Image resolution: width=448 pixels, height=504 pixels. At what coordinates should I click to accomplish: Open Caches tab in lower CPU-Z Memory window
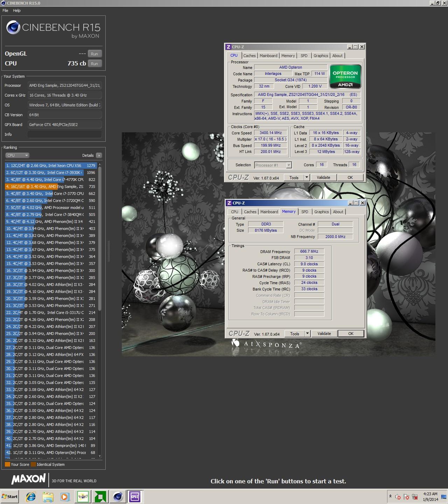click(x=250, y=212)
